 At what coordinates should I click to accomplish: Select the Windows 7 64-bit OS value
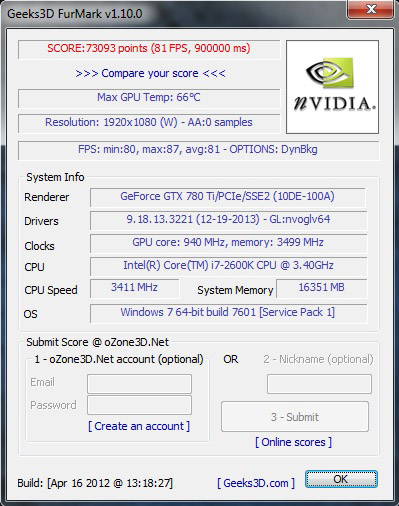click(228, 313)
